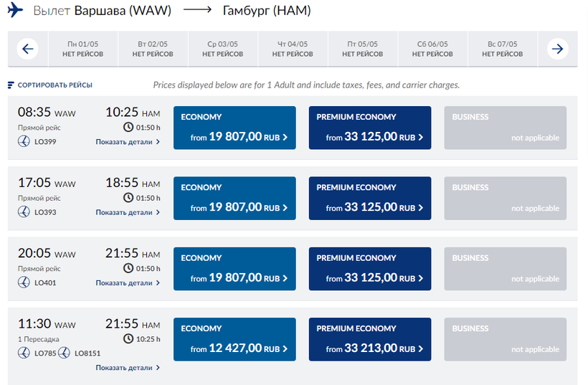Click the Сортировать рейсы sort link
Screen dimensions: 588x385
click(54, 85)
